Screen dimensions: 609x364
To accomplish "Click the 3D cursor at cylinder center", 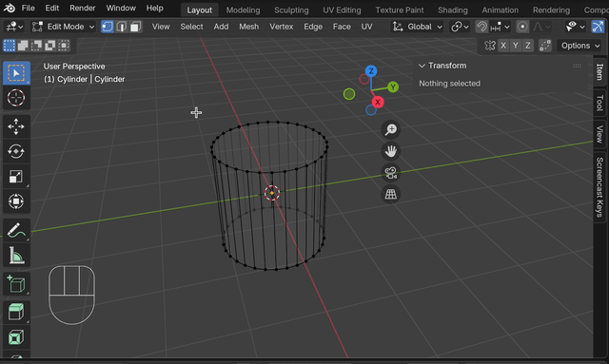I will tap(272, 193).
